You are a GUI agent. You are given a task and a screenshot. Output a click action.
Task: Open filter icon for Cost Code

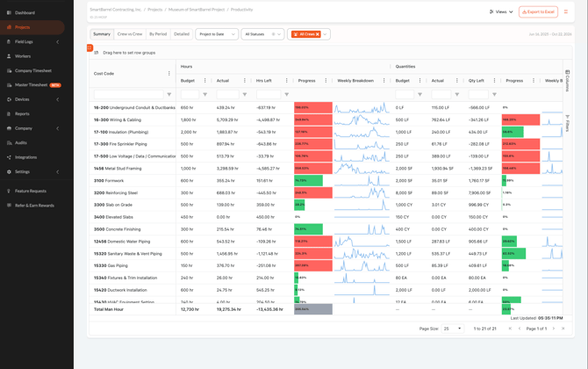pos(169,95)
